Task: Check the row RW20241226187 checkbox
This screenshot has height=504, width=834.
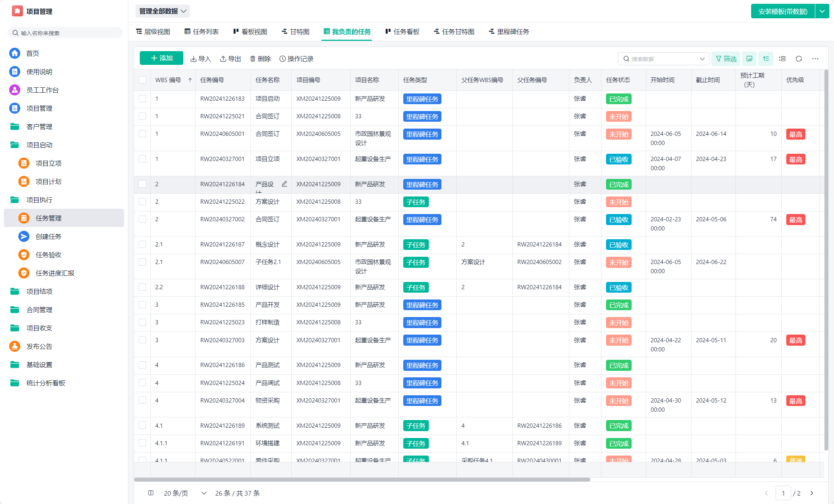Action: coord(142,244)
